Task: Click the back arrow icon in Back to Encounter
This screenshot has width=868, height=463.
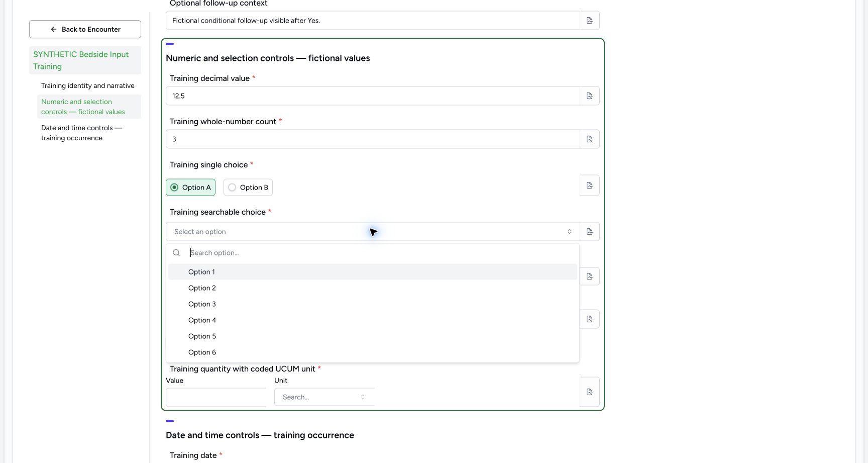Action: (54, 29)
